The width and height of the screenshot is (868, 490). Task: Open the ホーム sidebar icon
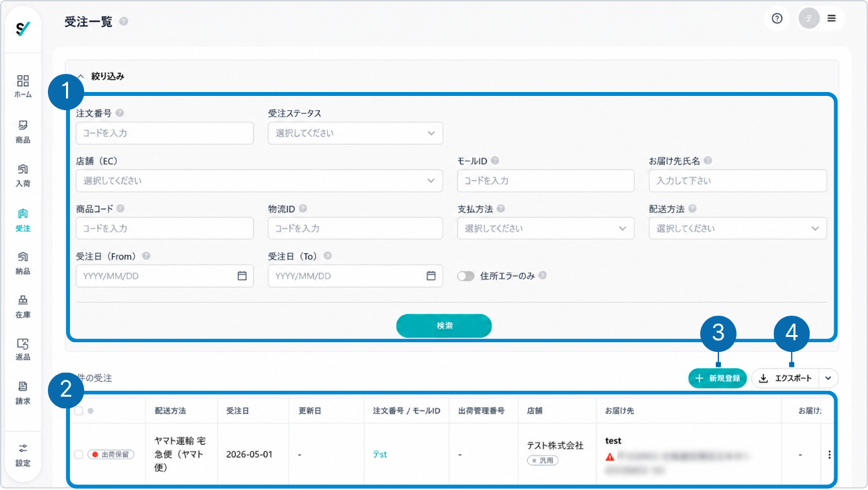click(x=23, y=86)
